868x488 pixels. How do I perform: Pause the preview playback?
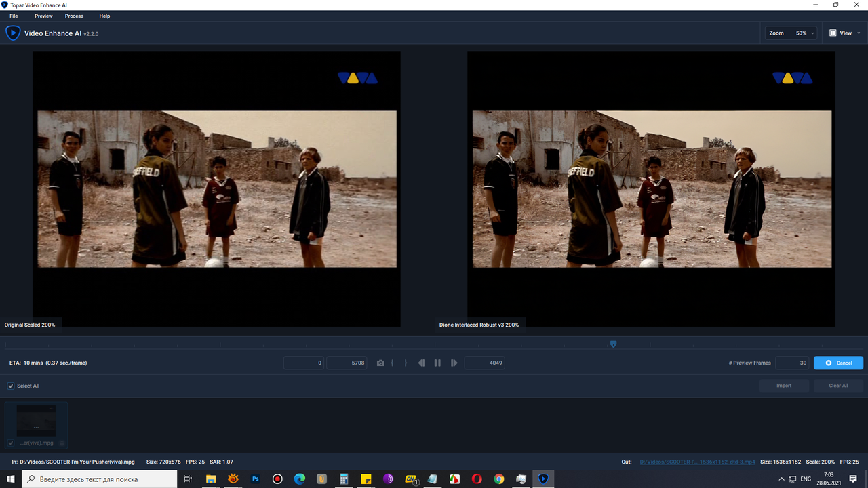[437, 363]
